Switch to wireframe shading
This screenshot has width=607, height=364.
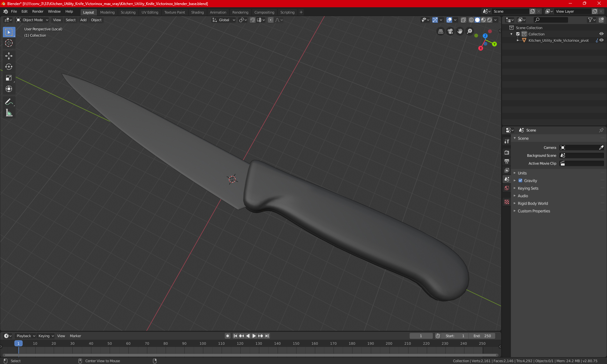pyautogui.click(x=471, y=20)
